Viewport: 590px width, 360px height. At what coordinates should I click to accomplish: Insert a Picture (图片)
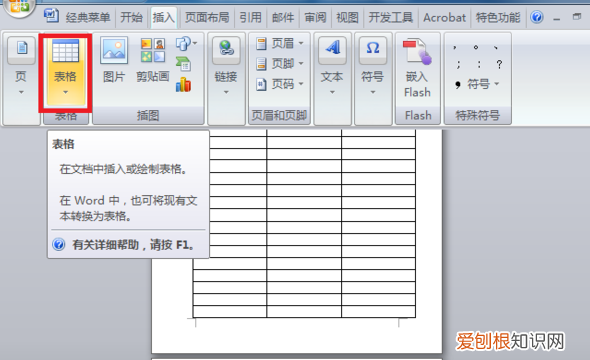click(x=114, y=60)
